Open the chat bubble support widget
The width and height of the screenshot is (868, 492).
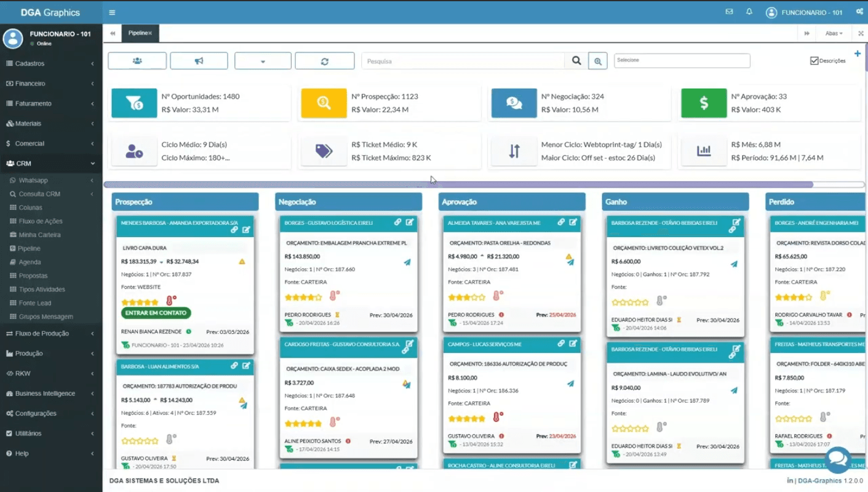coord(837,459)
